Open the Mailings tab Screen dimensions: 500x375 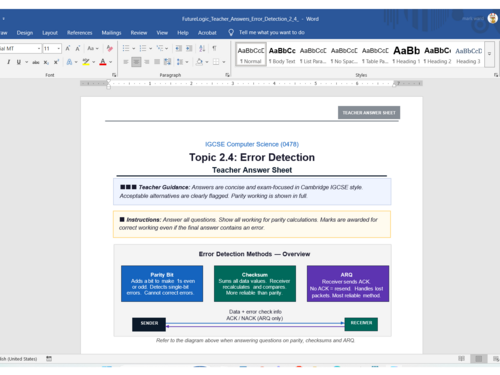(111, 33)
